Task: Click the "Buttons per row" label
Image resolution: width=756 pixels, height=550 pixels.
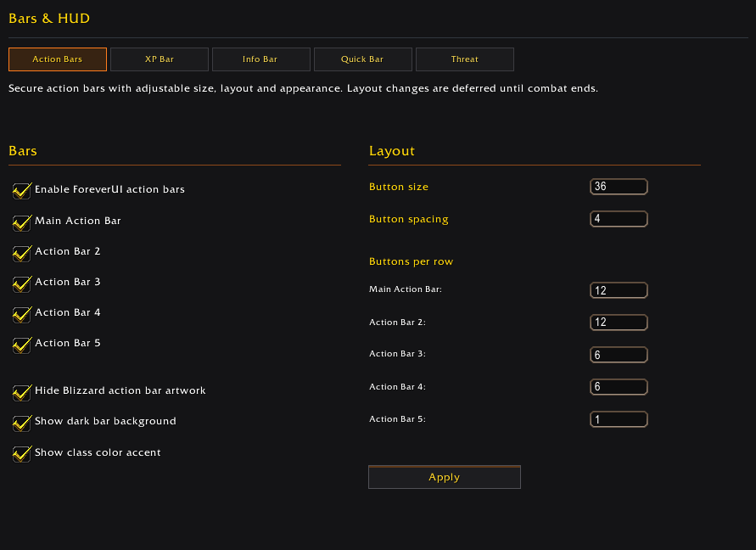Action: tap(411, 261)
